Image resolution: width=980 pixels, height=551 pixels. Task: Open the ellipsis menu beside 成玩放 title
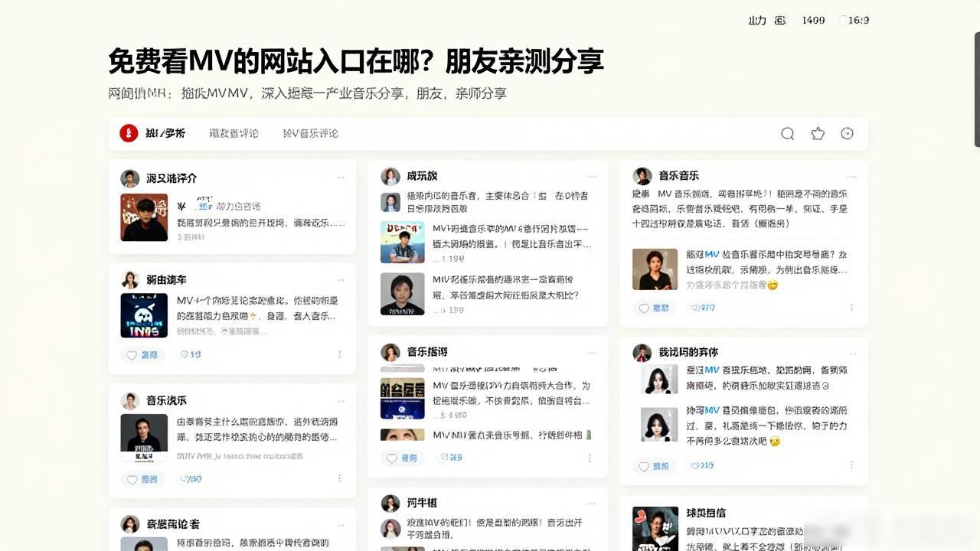click(591, 175)
